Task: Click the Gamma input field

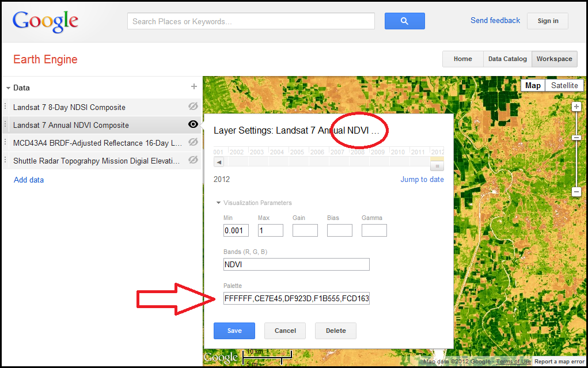Action: click(x=374, y=230)
